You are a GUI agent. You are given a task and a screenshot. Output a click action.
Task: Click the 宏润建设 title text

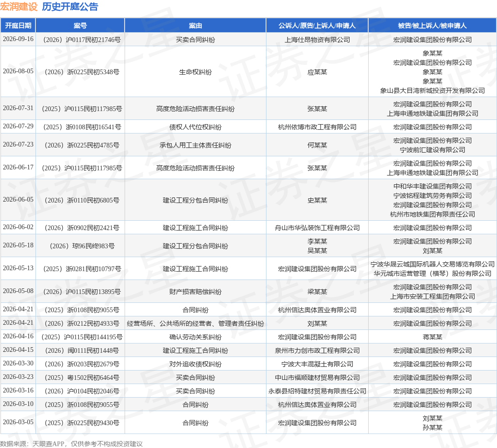[x=19, y=7]
